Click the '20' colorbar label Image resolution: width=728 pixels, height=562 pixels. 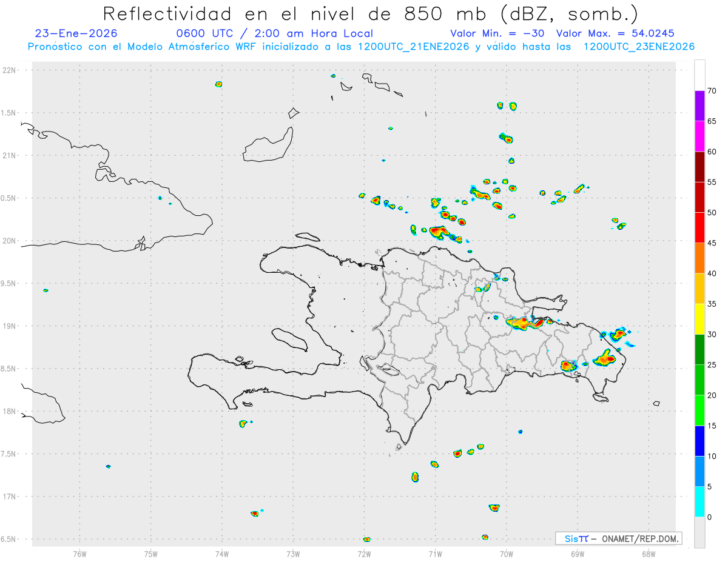(x=712, y=395)
